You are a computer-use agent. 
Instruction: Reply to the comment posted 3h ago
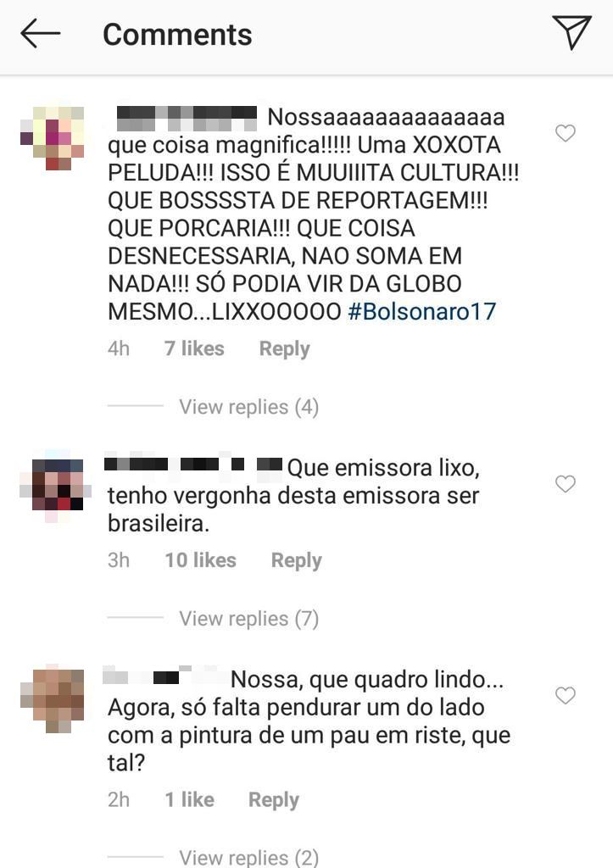click(296, 560)
